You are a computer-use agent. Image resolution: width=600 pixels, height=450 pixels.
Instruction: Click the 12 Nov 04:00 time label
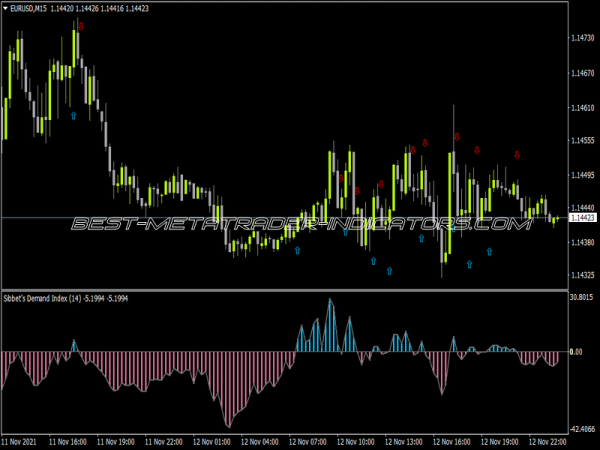pyautogui.click(x=260, y=442)
